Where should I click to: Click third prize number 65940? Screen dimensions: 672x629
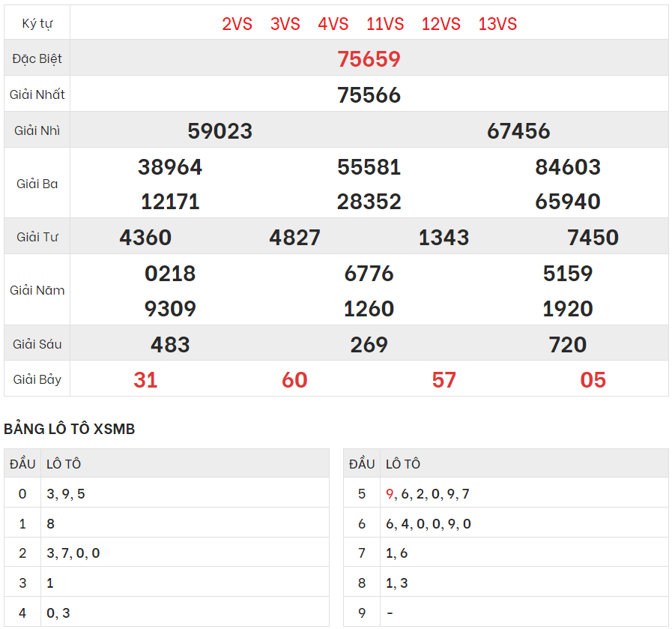(x=568, y=202)
